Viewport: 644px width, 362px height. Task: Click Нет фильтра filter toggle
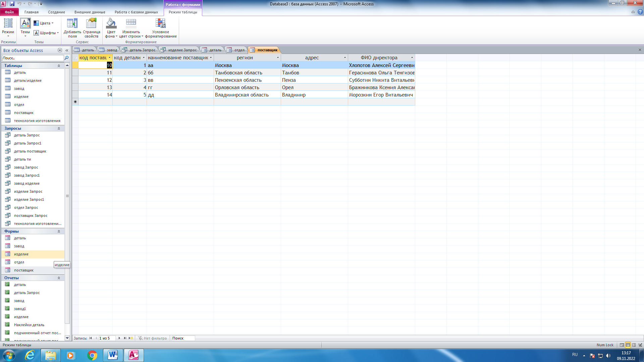[x=152, y=338]
